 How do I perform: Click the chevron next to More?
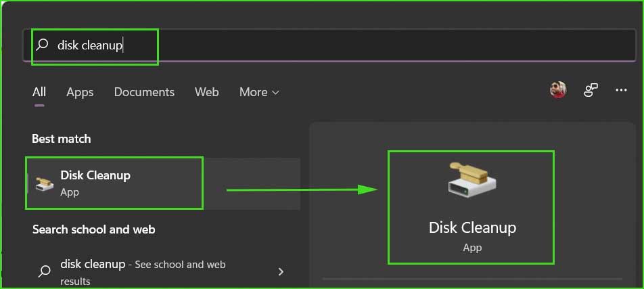click(x=275, y=93)
